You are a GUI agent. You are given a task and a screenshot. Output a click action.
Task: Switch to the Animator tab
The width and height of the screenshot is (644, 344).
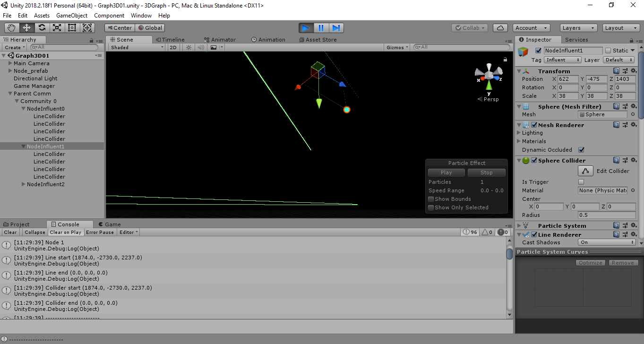point(220,40)
